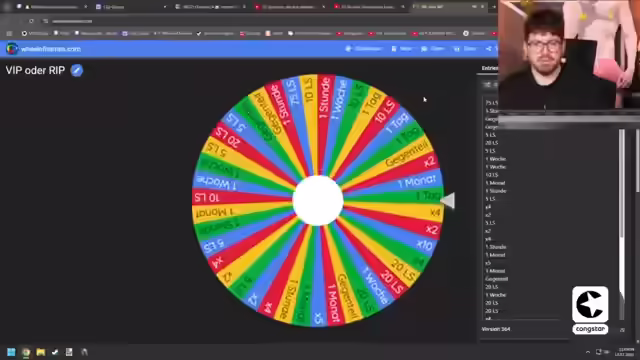Edit the wheel title via pencil icon

tap(77, 70)
